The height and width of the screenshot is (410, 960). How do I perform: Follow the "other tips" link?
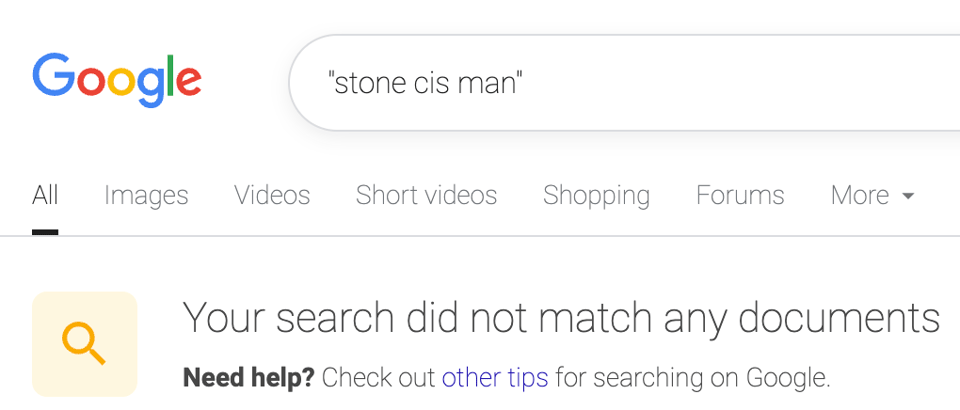click(495, 378)
